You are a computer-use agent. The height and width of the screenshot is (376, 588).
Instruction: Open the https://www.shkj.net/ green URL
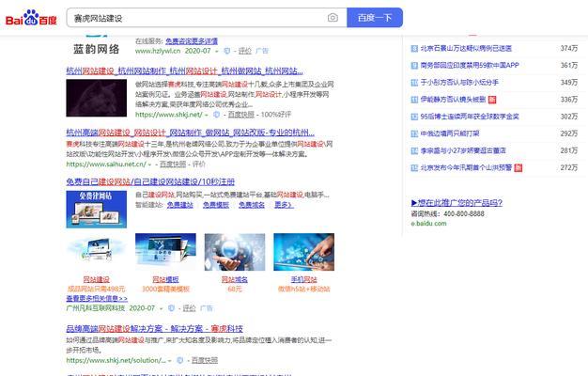point(169,115)
